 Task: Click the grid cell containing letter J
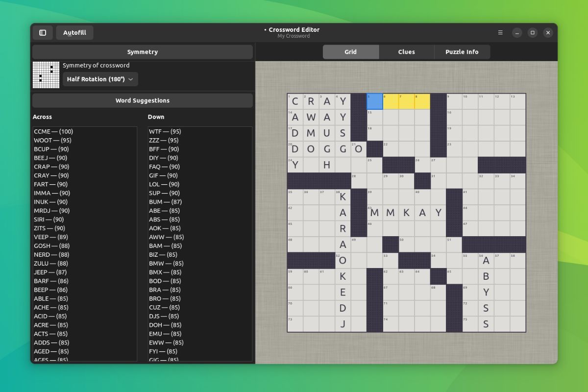[x=343, y=324]
